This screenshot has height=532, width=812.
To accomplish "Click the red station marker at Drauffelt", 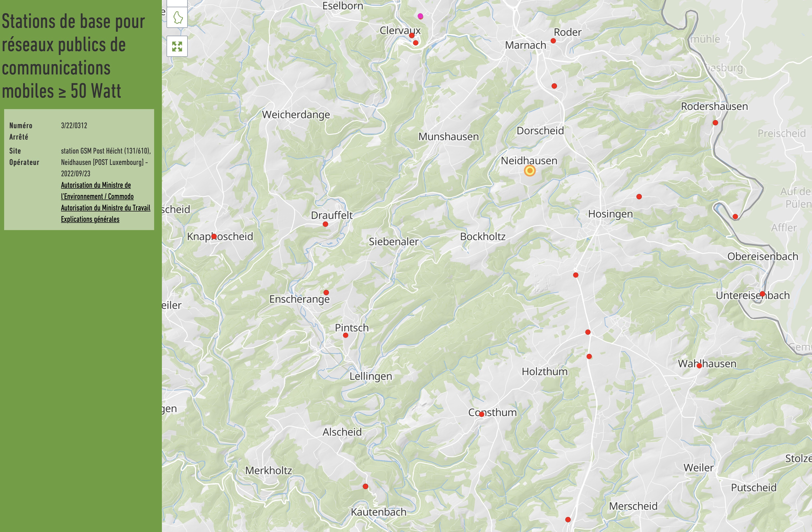I will [326, 224].
